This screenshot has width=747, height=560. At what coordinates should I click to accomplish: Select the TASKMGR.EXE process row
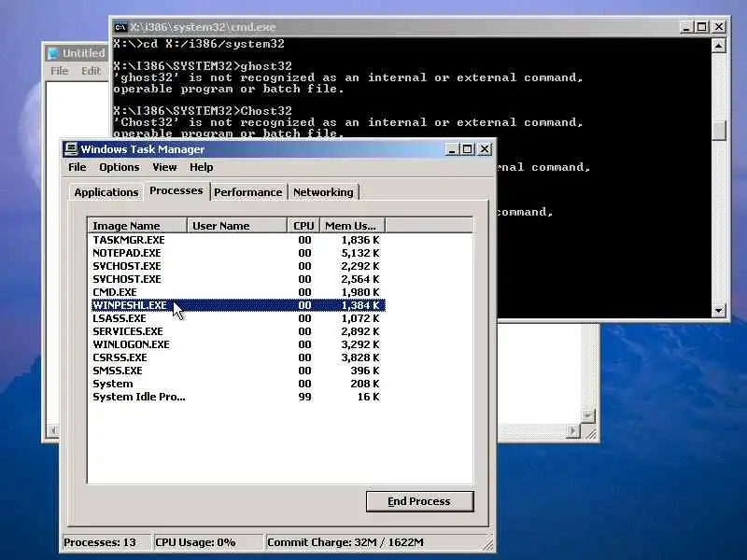pos(238,240)
